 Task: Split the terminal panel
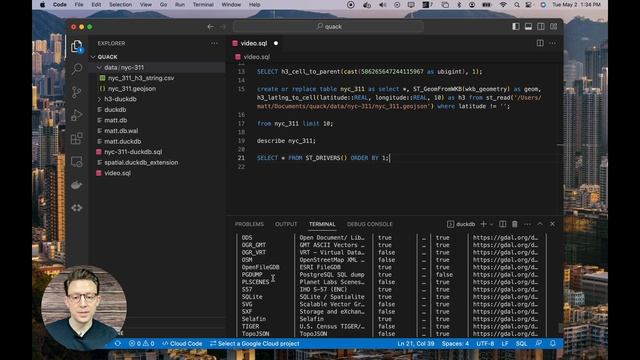502,224
